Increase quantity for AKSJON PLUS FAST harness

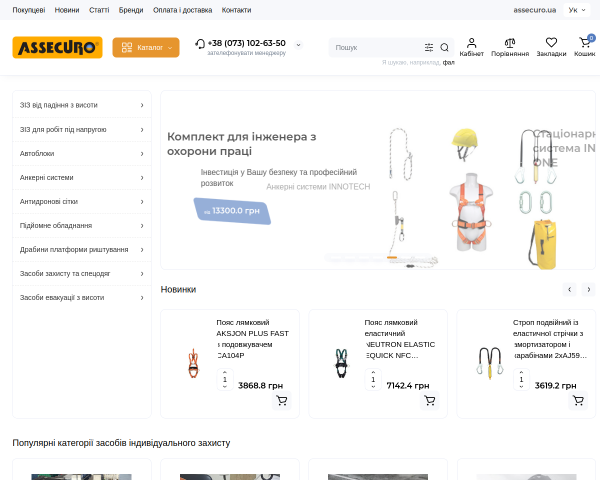(x=225, y=372)
